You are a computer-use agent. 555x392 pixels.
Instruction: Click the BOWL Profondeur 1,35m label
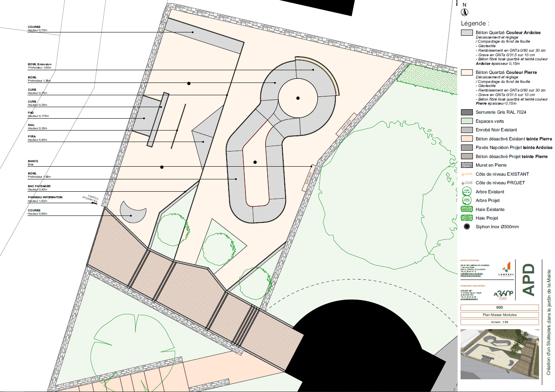click(39, 79)
